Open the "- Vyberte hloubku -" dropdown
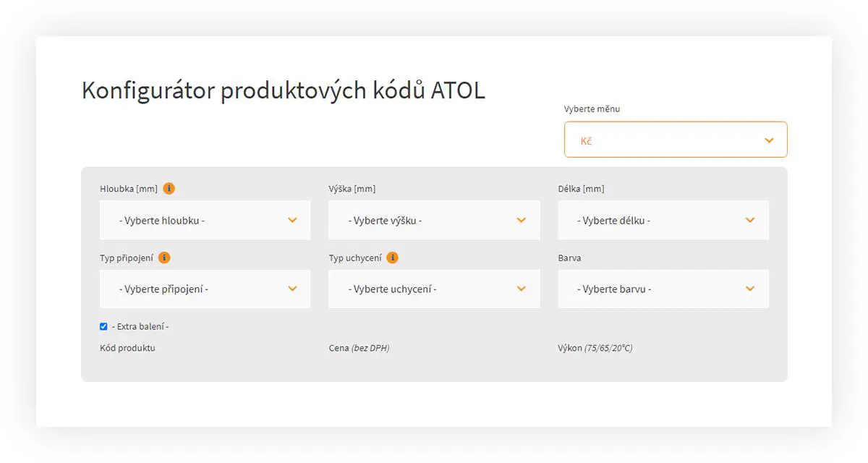The width and height of the screenshot is (868, 463). click(x=205, y=220)
